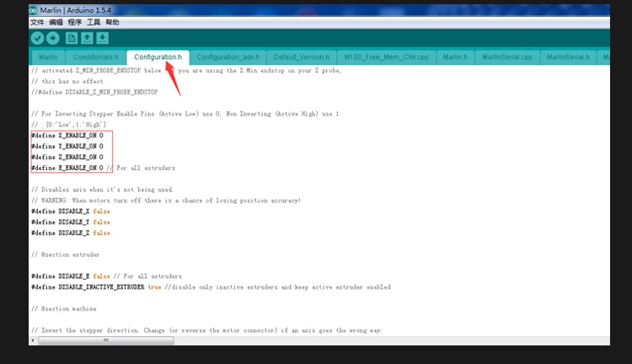Open the MarlinSerial.h tab
The width and height of the screenshot is (632, 364).
(568, 57)
